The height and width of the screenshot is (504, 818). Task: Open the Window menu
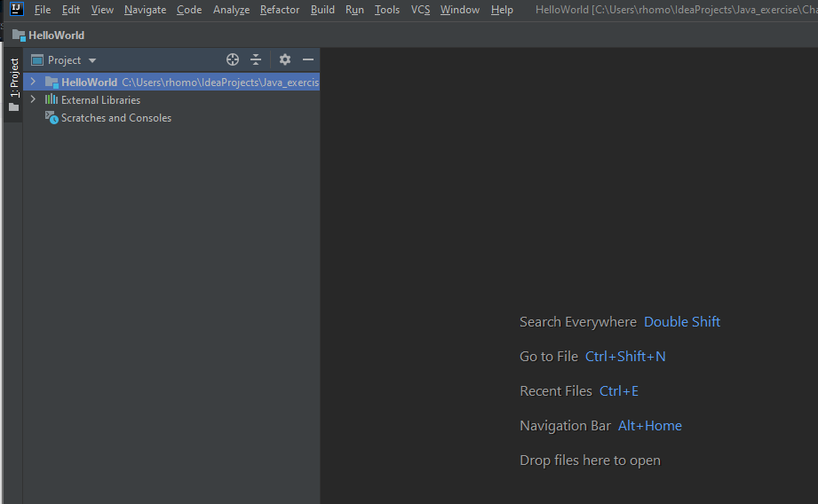459,10
